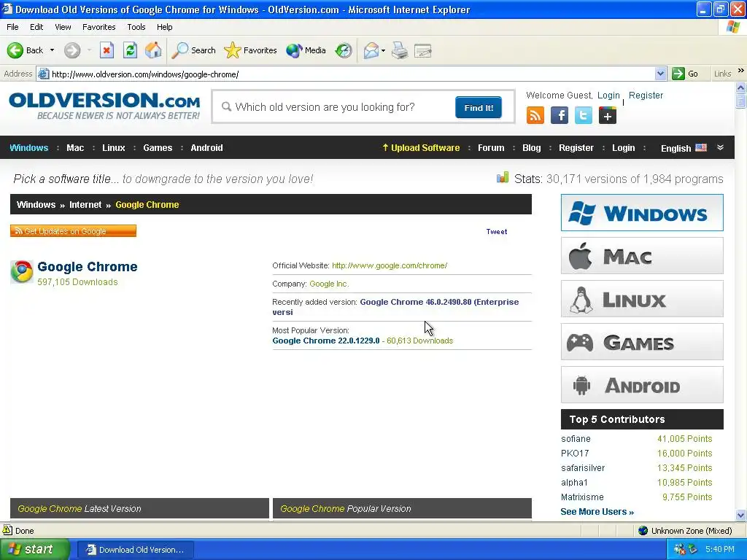The height and width of the screenshot is (560, 747).
Task: Expand the language selector chevron
Action: [720, 147]
